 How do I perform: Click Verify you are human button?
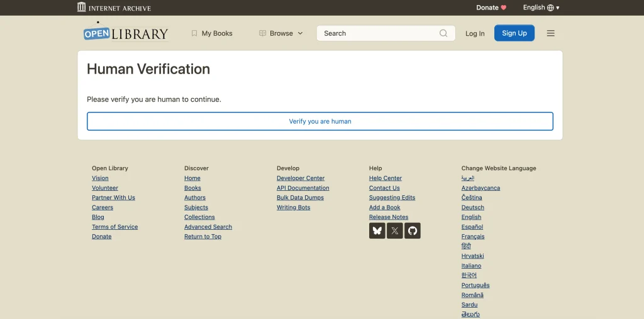(x=320, y=121)
